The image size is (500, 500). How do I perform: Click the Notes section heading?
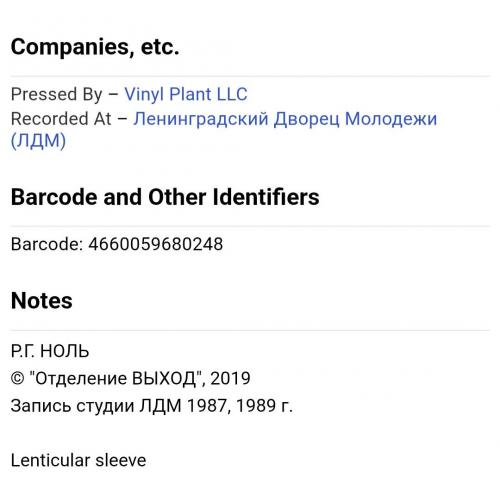pyautogui.click(x=42, y=301)
